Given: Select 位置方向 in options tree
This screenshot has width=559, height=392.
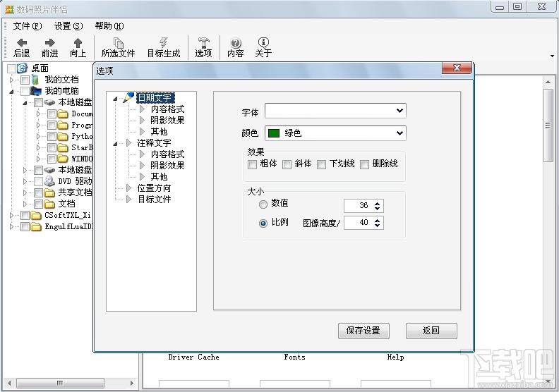Looking at the screenshot, I should tap(154, 188).
